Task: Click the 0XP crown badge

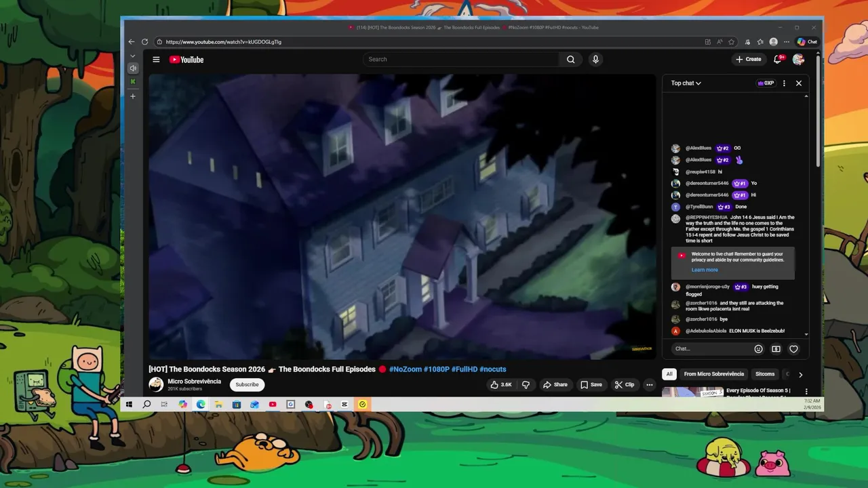Action: (766, 83)
